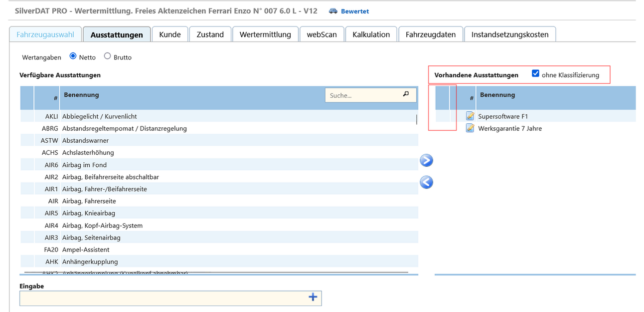
Task: Switch to the Wertermittlung tab
Action: tap(265, 34)
